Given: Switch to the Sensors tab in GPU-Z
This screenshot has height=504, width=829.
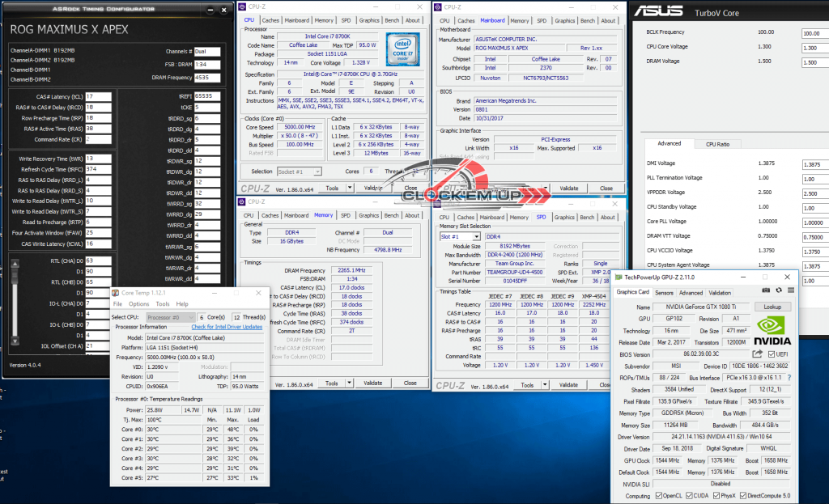Looking at the screenshot, I should tap(664, 293).
